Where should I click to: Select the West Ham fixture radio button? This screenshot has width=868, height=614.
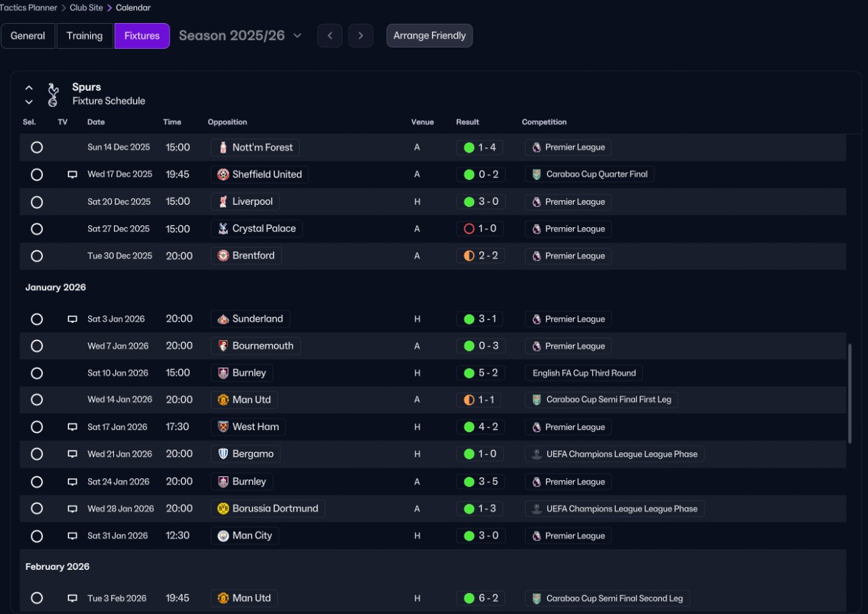(x=37, y=427)
